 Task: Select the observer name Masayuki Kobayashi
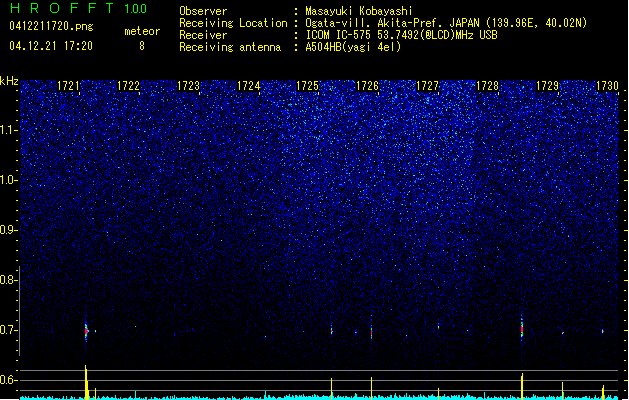tap(359, 11)
